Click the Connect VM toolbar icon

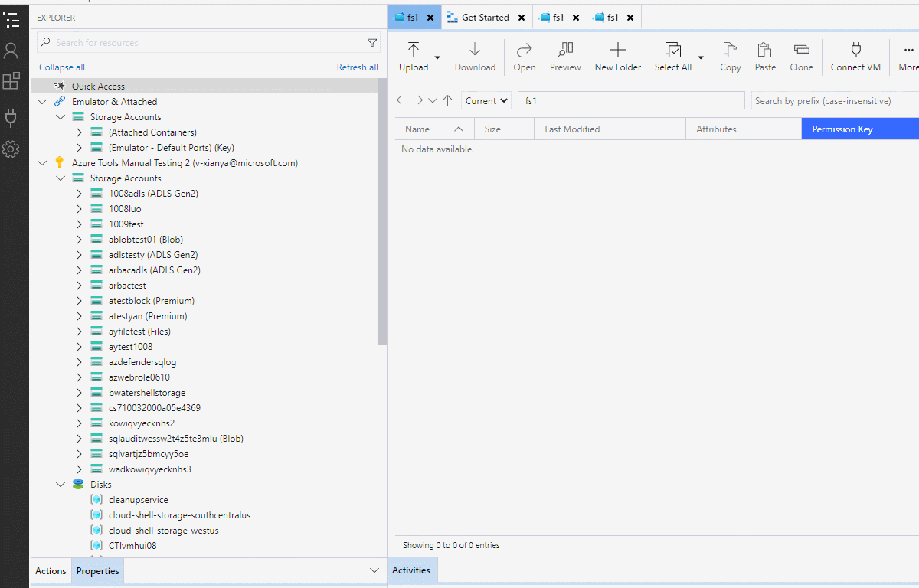(x=855, y=57)
